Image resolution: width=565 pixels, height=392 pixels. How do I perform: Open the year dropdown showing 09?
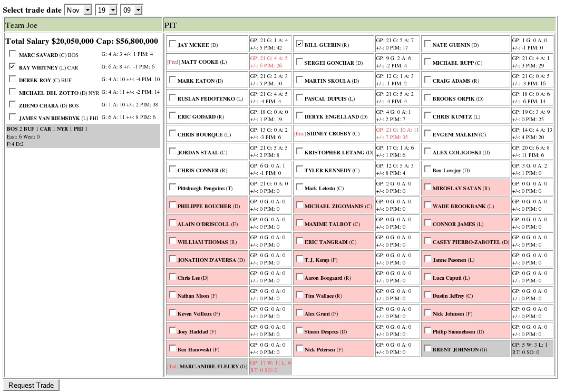[x=132, y=10]
